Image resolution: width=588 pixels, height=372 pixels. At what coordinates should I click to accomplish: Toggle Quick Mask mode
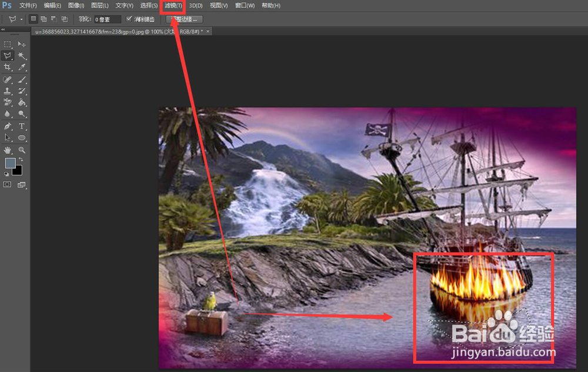(x=7, y=184)
